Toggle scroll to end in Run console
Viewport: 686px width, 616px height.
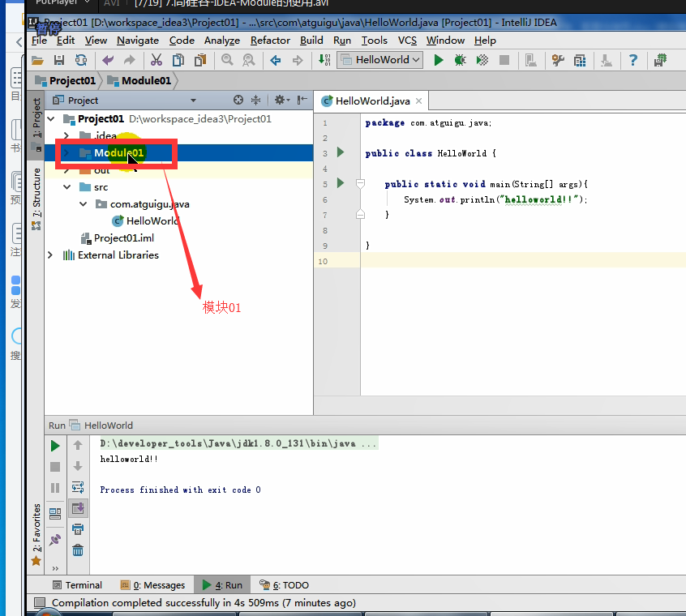[78, 508]
